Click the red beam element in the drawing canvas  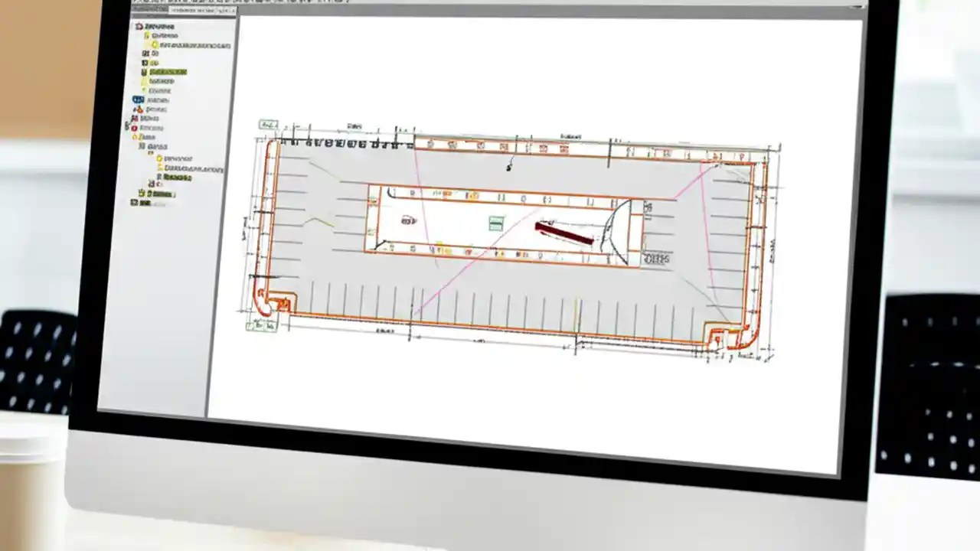click(x=564, y=235)
